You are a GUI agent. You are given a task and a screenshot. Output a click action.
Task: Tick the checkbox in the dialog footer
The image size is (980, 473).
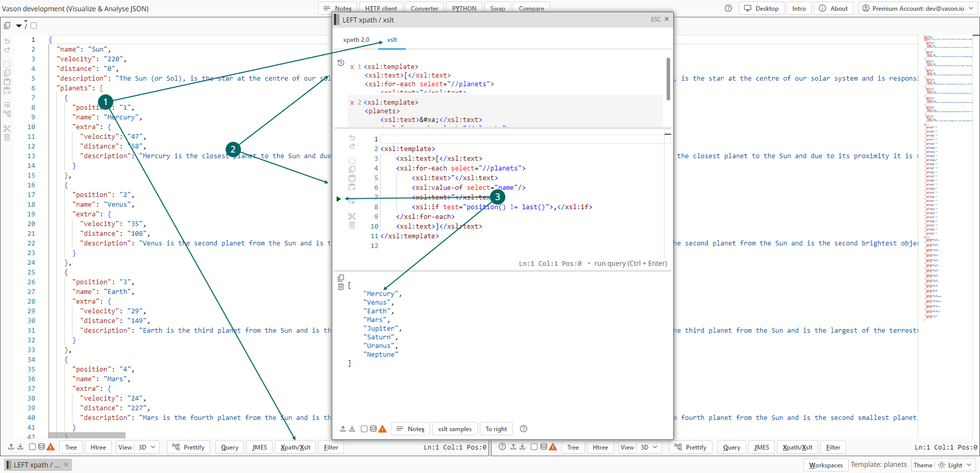pos(364,429)
